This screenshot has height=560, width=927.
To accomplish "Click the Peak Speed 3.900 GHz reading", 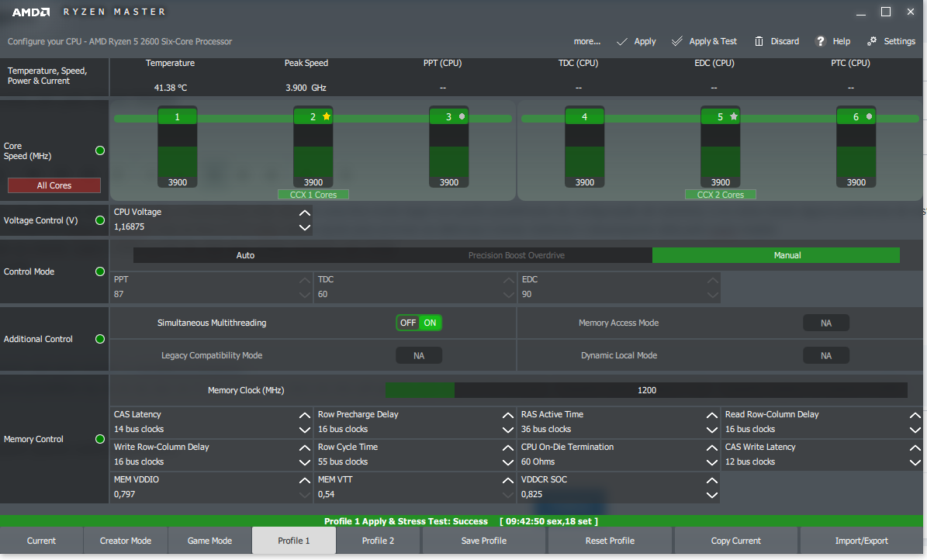I will tap(306, 88).
